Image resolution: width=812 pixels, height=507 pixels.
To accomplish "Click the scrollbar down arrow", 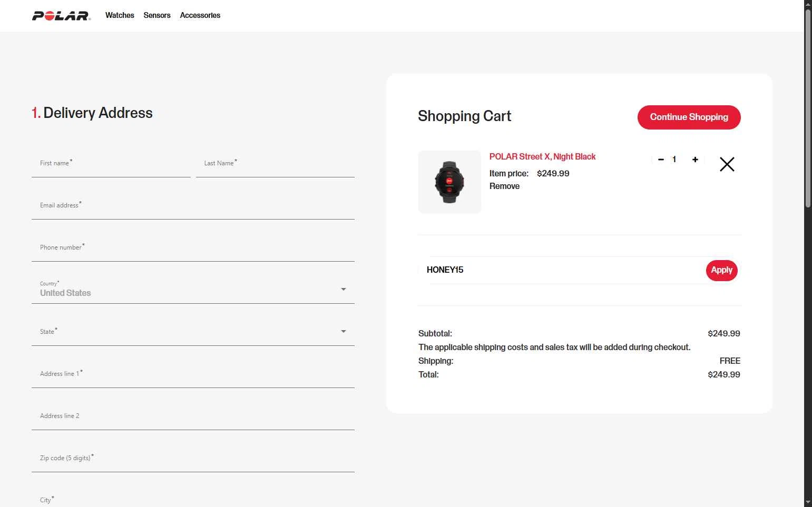I will tap(808, 502).
